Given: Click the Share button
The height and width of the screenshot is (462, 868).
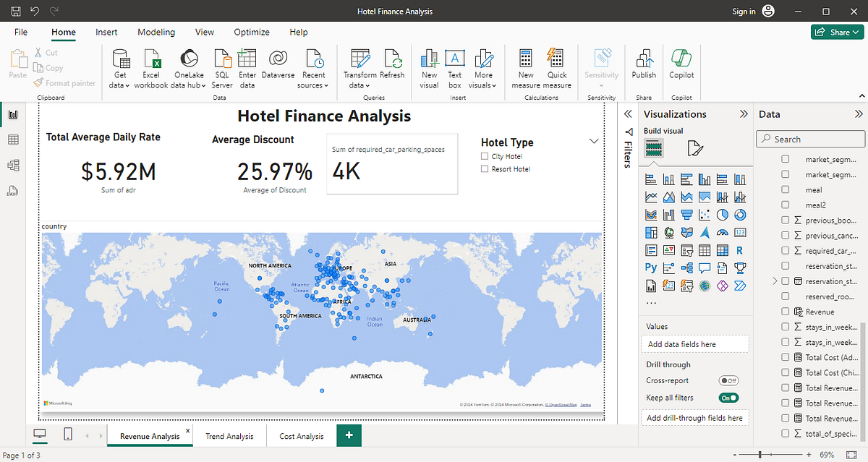Looking at the screenshot, I should pyautogui.click(x=835, y=32).
